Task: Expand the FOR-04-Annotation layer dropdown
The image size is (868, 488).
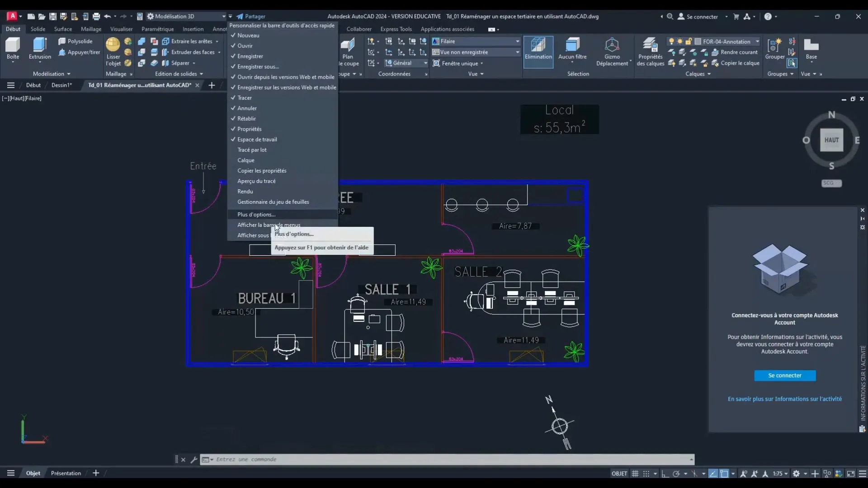Action: tap(757, 42)
